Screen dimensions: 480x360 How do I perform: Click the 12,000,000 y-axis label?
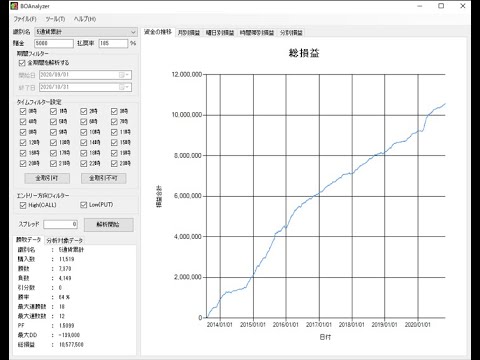coord(187,74)
